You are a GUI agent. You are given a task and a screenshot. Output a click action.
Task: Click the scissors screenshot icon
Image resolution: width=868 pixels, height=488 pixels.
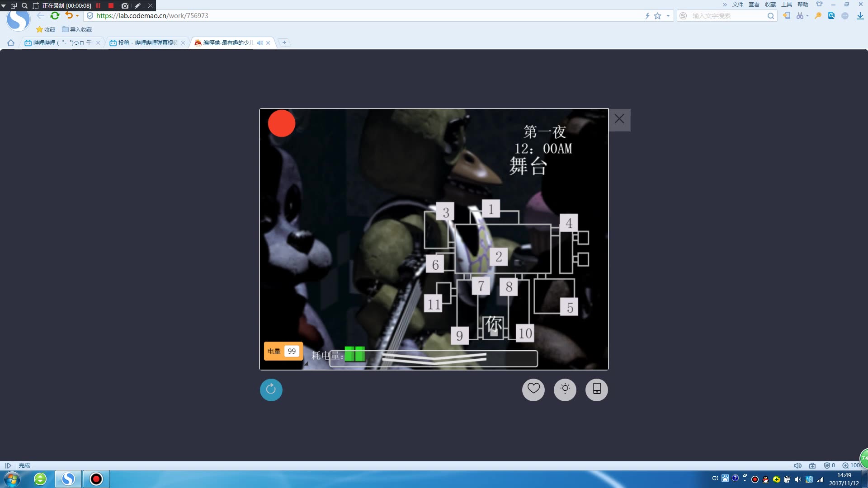[800, 15]
